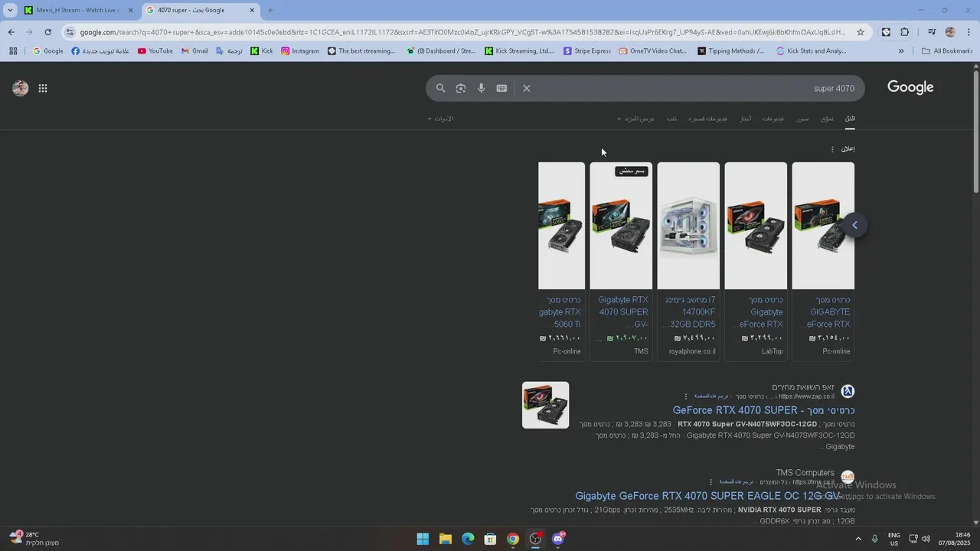Image resolution: width=980 pixels, height=551 pixels.
Task: Open the three-dot menu beside إعلان
Action: [x=832, y=149]
